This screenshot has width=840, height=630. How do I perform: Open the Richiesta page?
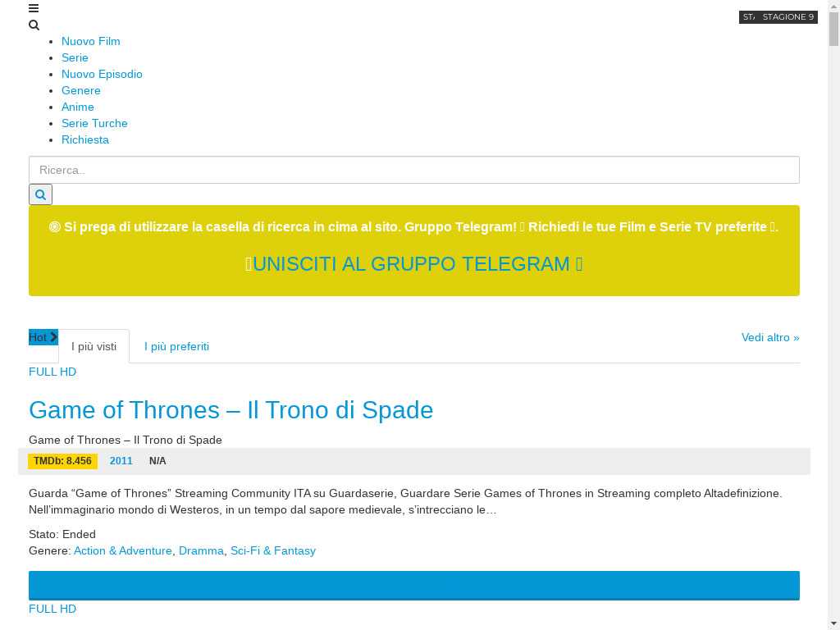tap(85, 139)
